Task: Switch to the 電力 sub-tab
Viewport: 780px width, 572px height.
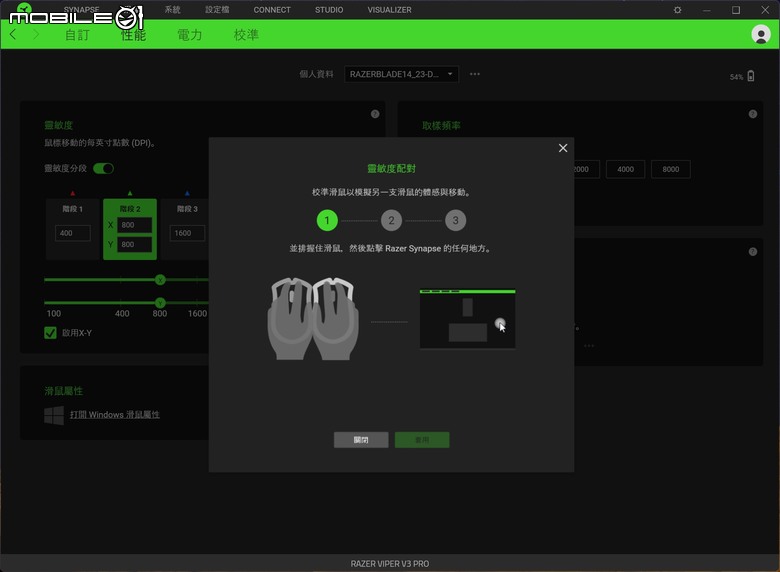Action: (x=190, y=35)
